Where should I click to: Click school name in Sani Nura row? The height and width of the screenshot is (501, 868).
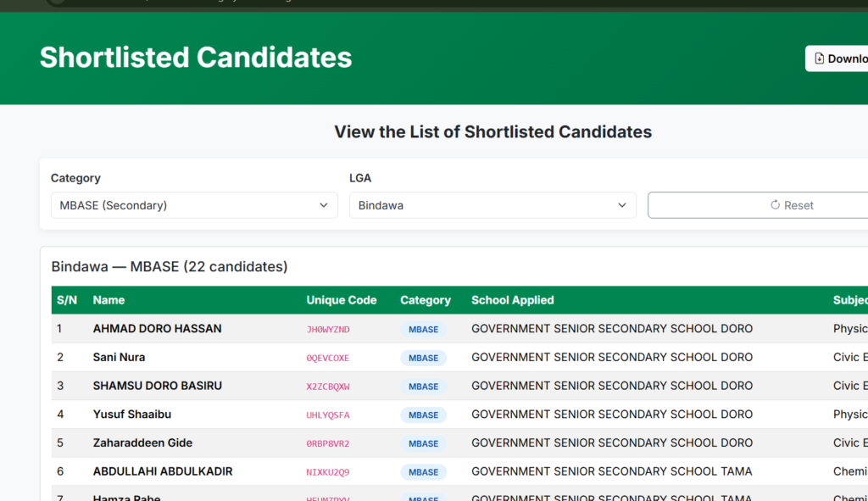[612, 358]
